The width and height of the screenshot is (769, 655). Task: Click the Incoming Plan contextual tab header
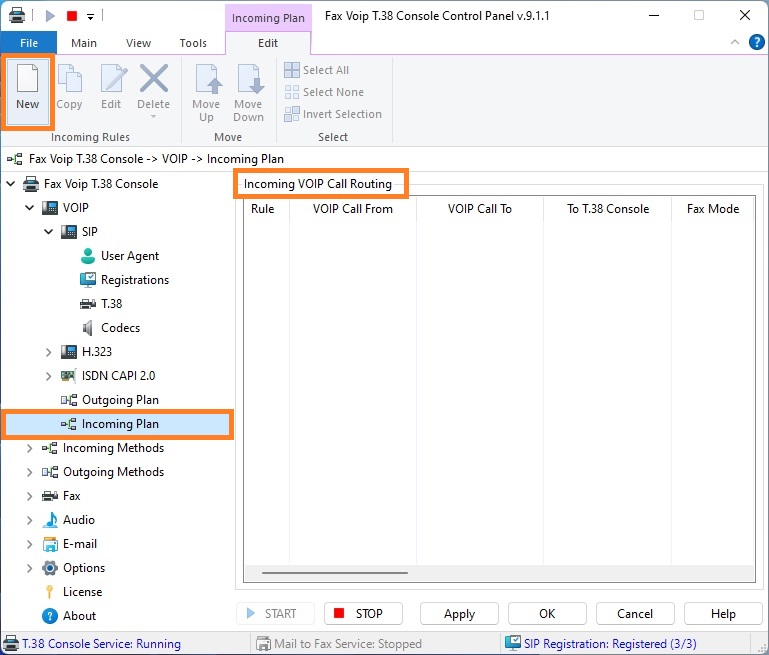[268, 18]
